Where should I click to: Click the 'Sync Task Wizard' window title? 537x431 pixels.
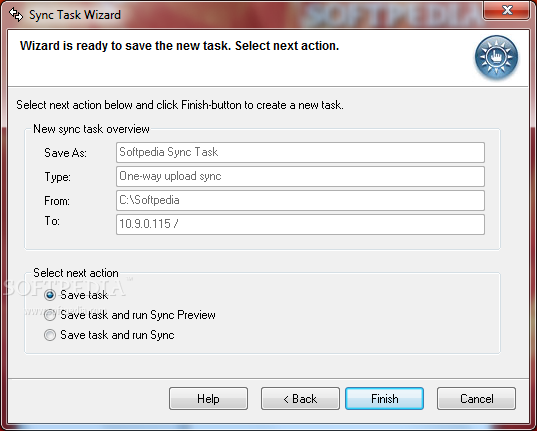pyautogui.click(x=75, y=15)
